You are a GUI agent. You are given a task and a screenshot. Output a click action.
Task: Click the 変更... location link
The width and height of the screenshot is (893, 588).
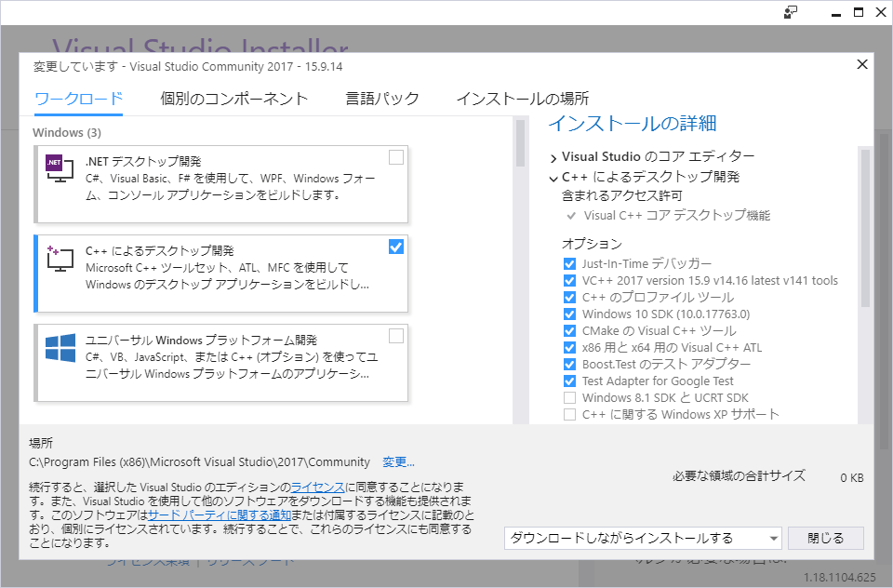pyautogui.click(x=398, y=462)
